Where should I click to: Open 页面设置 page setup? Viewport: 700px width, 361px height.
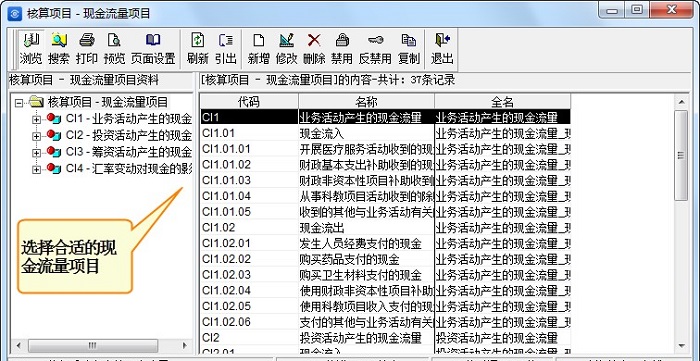coord(153,48)
